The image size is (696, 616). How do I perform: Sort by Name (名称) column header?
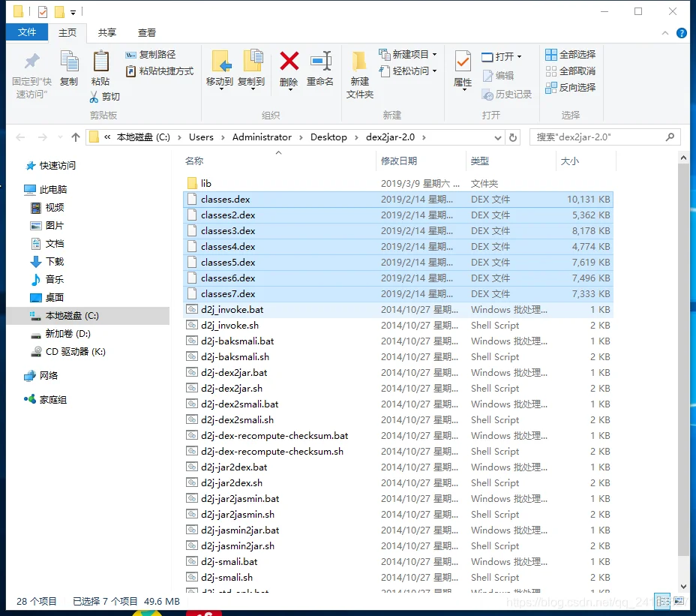(194, 161)
